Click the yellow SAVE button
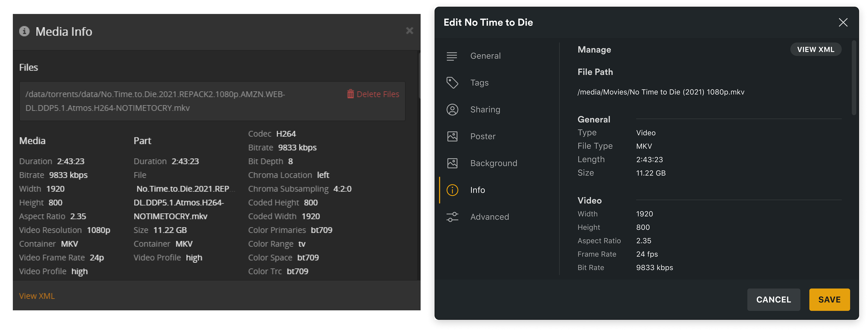Viewport: 868px width, 331px height. [x=829, y=299]
